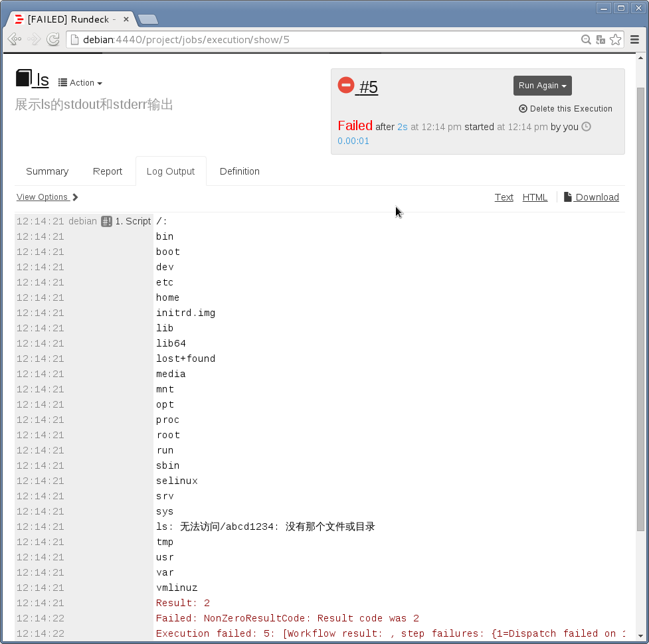Click the 2s duration link
The width and height of the screenshot is (649, 644).
(x=403, y=127)
